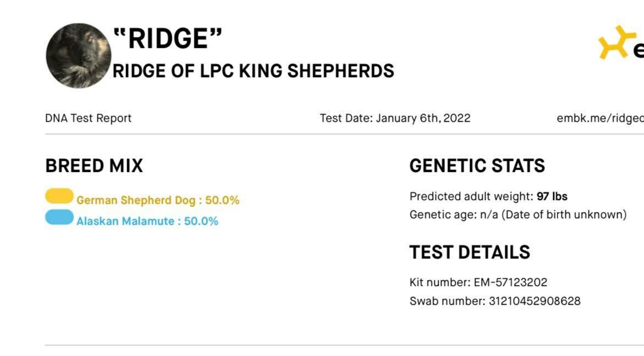Select the blue Alaskan Malamute color pill
The image size is (644, 356).
pos(59,217)
